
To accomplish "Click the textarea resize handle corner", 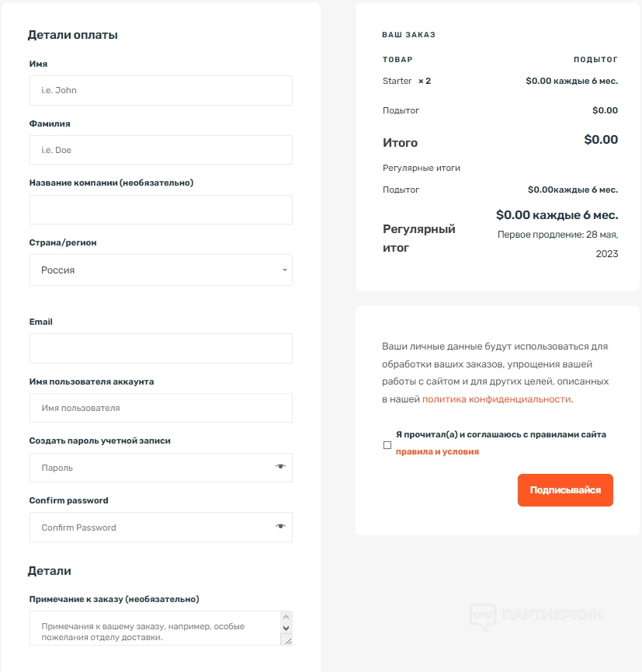I will [x=286, y=639].
